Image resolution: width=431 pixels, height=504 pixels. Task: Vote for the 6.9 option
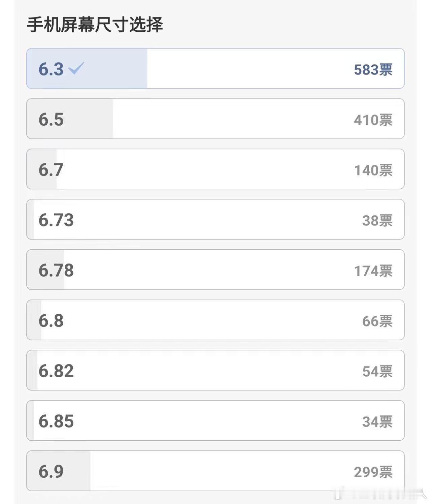pyautogui.click(x=215, y=471)
